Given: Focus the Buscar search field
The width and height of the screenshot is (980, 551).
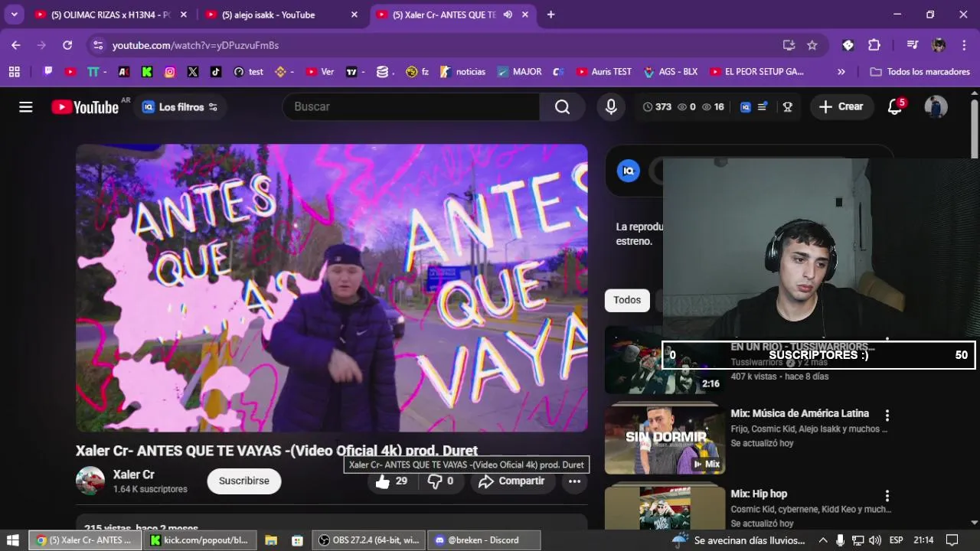Looking at the screenshot, I should [411, 106].
